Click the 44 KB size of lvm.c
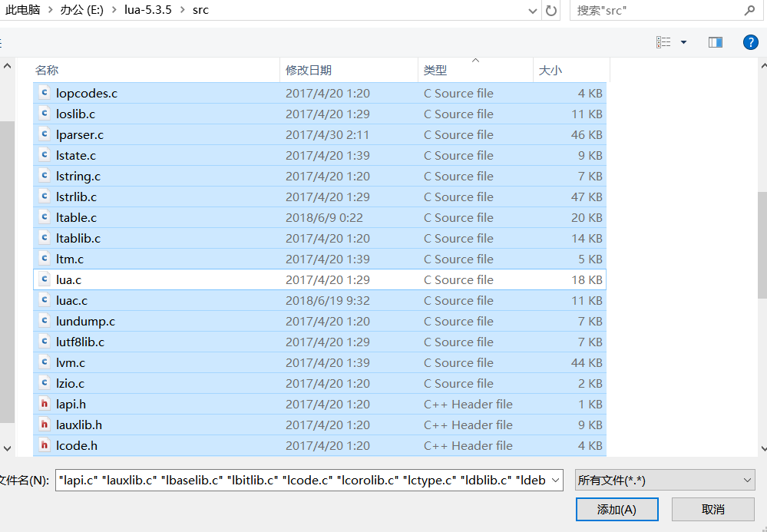 tap(587, 362)
